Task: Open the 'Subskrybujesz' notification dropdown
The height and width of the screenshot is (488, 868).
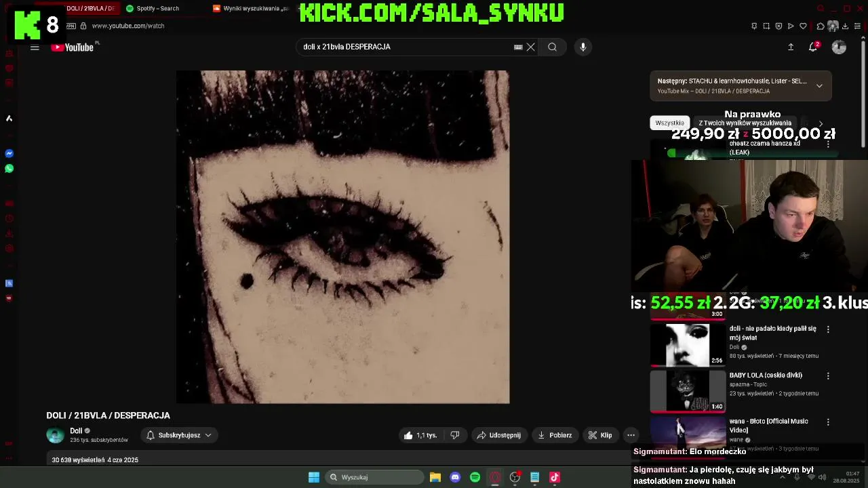Action: (179, 435)
